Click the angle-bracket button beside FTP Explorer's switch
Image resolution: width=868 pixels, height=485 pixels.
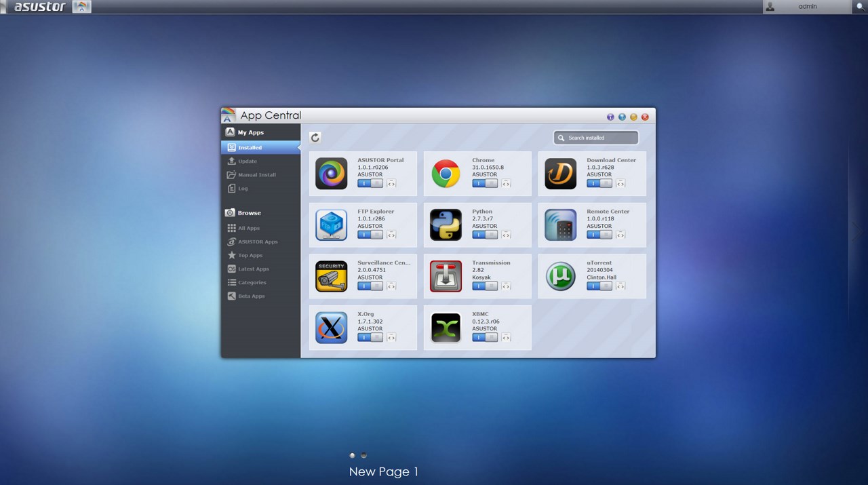point(391,235)
